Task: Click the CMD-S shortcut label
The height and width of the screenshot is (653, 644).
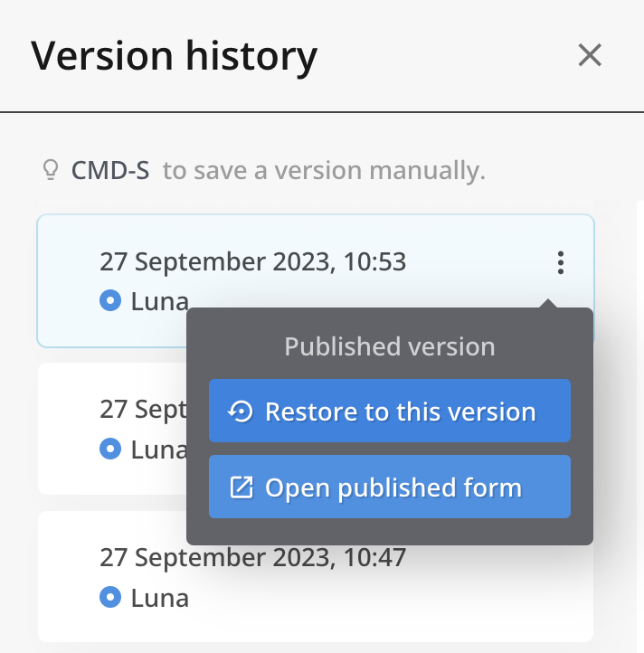Action: [x=110, y=169]
